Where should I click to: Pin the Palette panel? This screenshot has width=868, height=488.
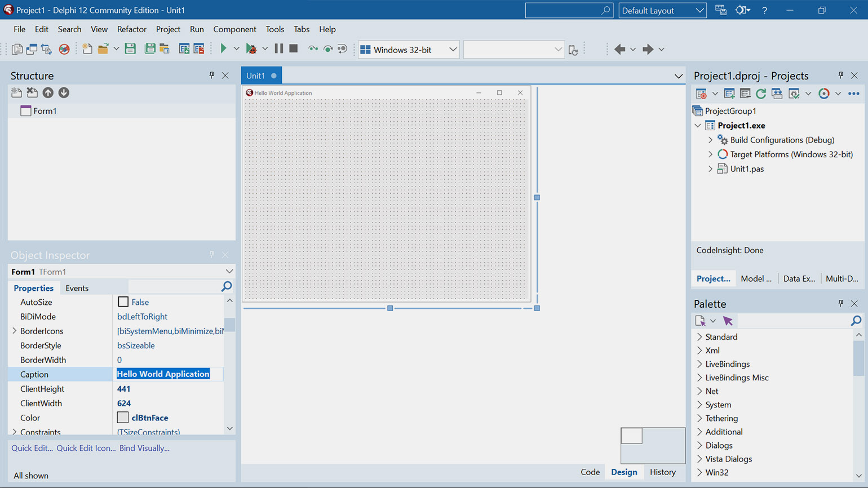[x=840, y=303]
